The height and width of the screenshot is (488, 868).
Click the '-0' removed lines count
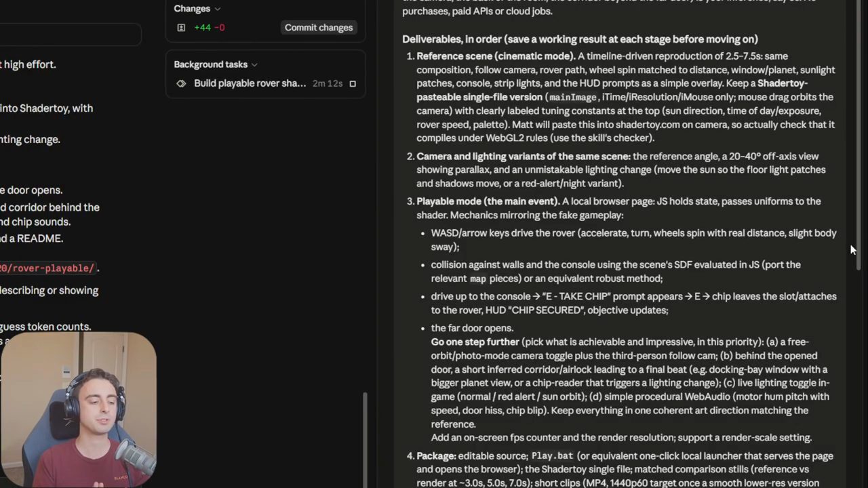click(x=220, y=28)
